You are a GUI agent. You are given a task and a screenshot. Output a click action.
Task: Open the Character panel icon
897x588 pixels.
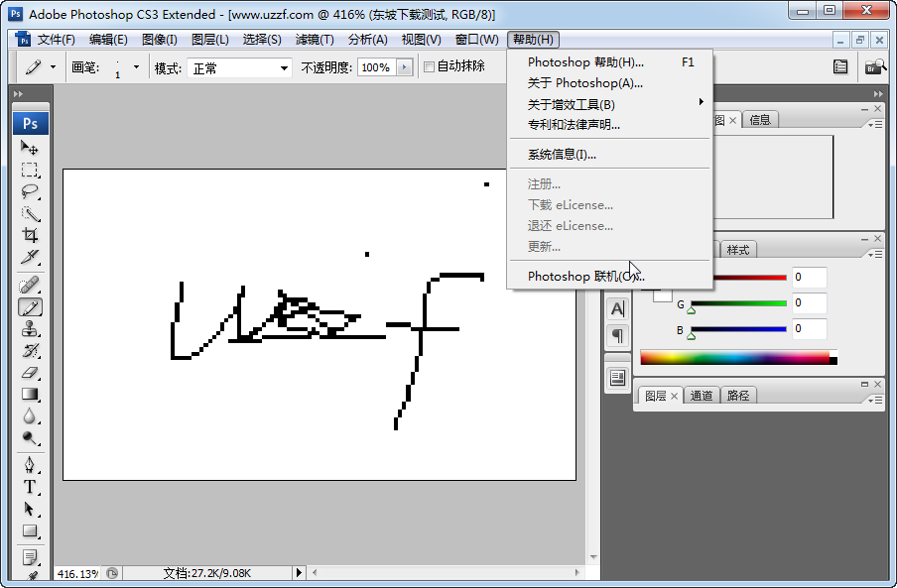617,309
